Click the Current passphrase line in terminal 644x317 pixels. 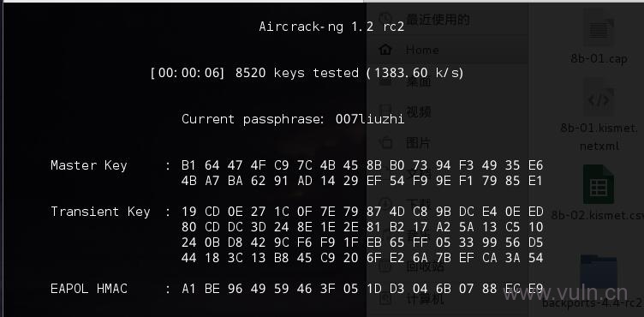293,119
